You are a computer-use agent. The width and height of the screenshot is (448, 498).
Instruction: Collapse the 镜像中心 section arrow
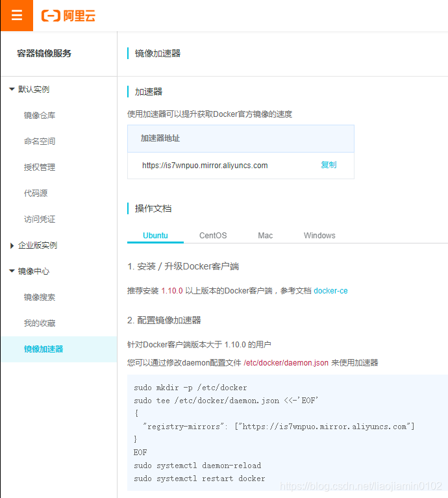(x=12, y=271)
